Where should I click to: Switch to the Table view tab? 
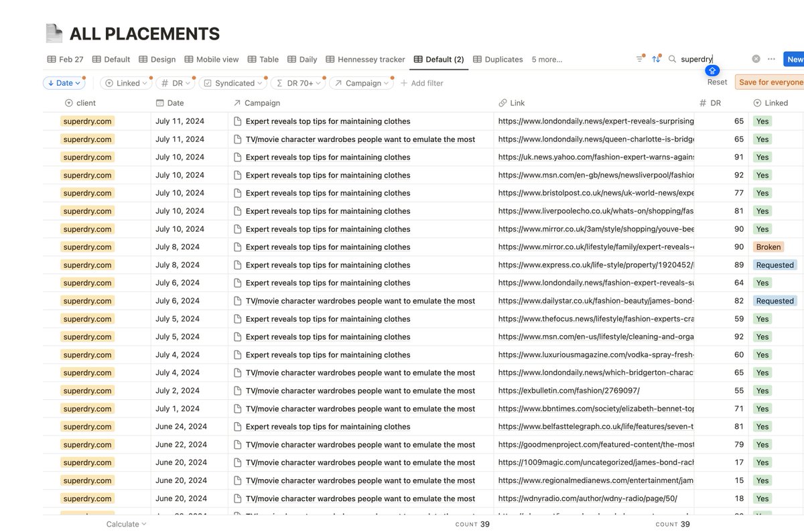point(263,59)
